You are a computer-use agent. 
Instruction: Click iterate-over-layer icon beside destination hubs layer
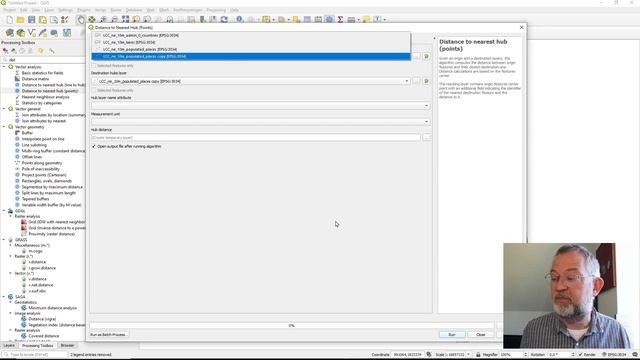(x=427, y=81)
